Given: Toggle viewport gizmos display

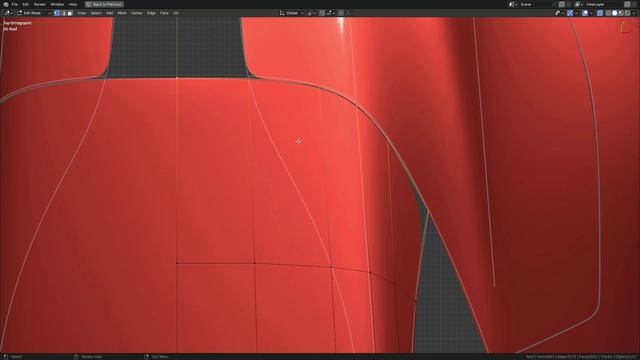Looking at the screenshot, I should coord(570,13).
